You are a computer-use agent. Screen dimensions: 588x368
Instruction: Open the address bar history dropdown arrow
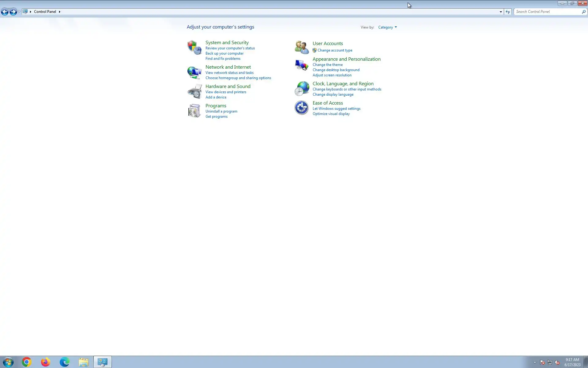[x=501, y=12]
